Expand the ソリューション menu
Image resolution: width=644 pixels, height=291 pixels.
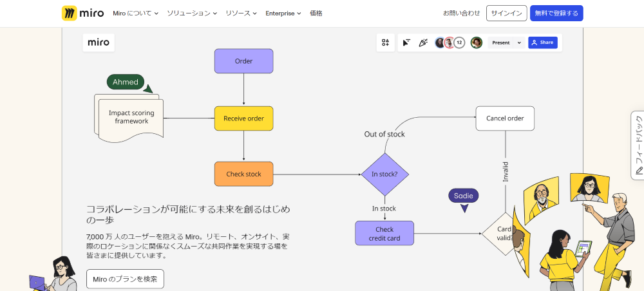click(x=192, y=13)
